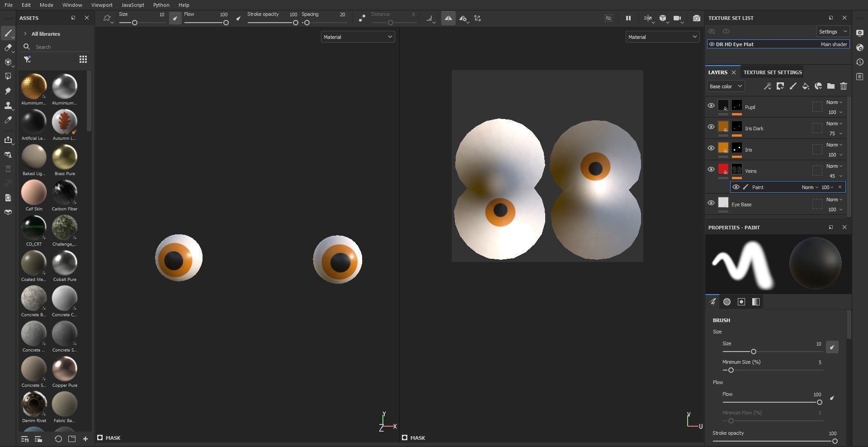868x447 pixels.
Task: Open the Base color channel dropdown
Action: [726, 86]
